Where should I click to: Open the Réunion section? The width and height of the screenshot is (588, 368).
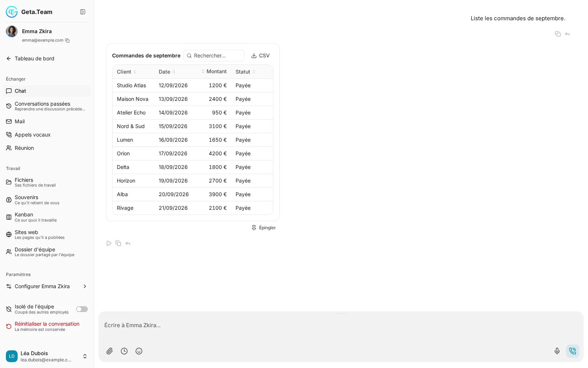click(x=47, y=148)
